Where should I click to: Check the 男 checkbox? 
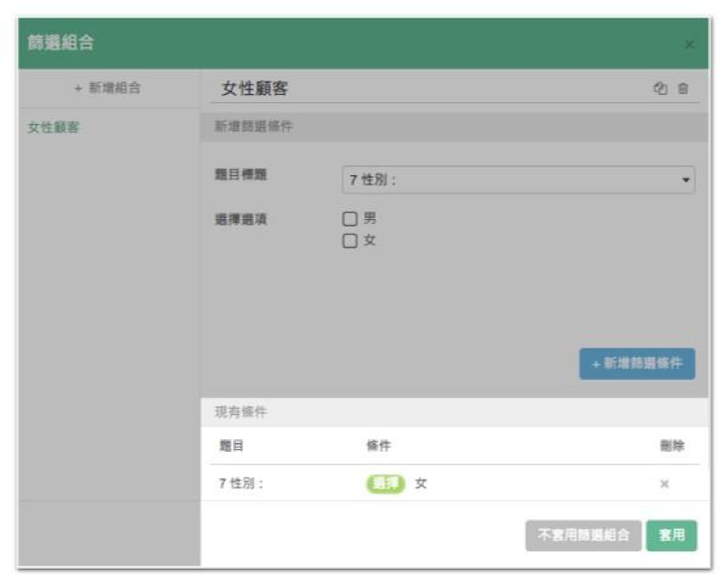click(x=350, y=219)
